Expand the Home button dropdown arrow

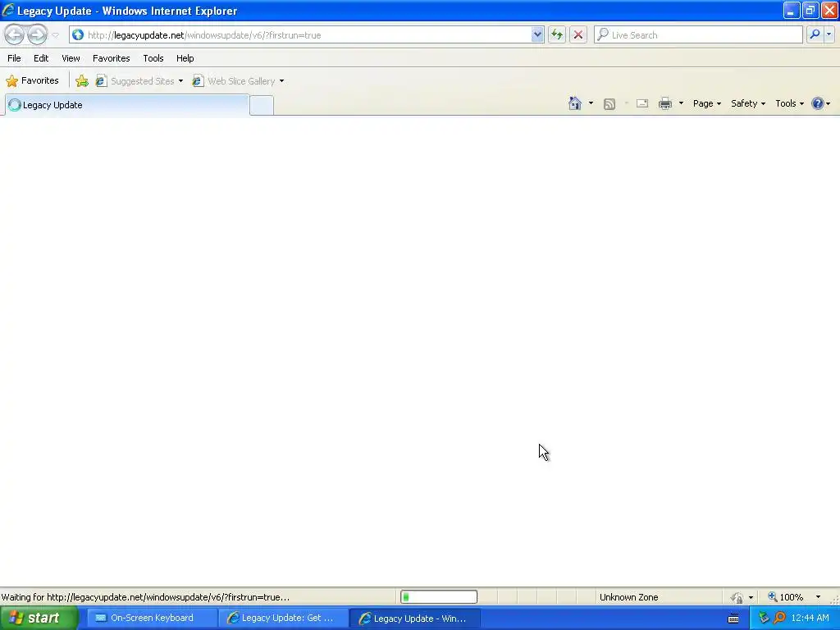click(591, 103)
